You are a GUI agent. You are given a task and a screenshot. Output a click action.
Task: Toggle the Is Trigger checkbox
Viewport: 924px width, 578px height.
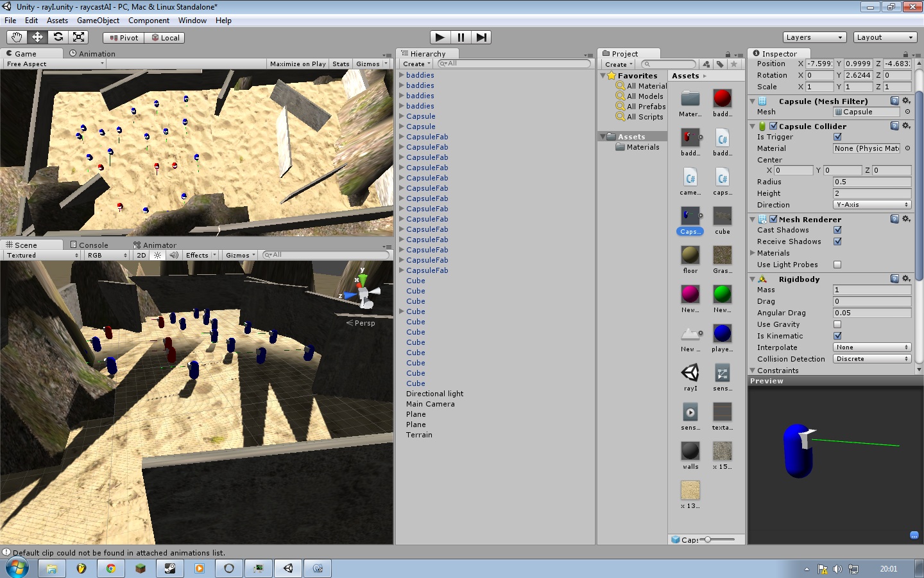[837, 137]
